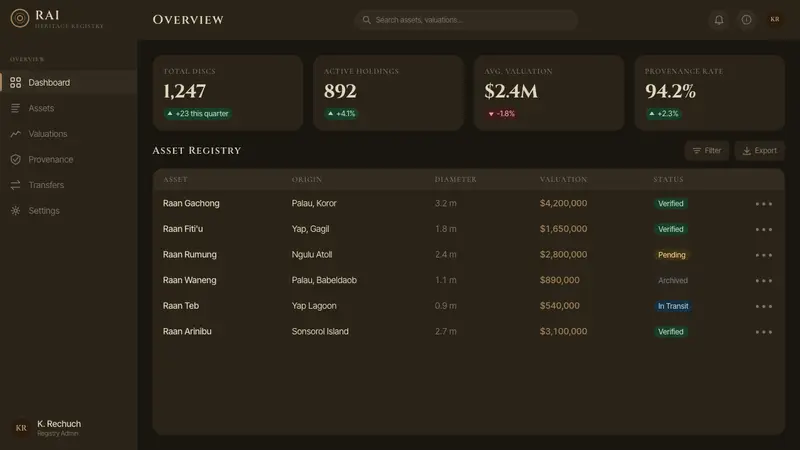
Task: Click the Transfers arrows icon
Action: tap(16, 185)
